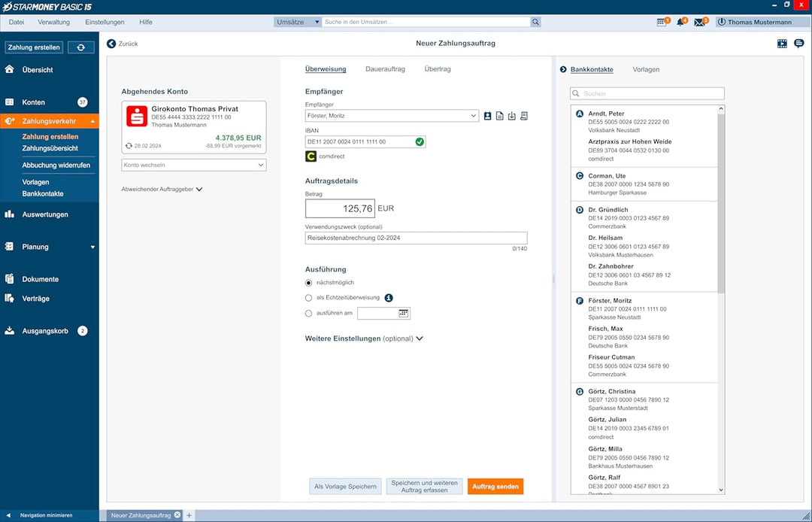The width and height of the screenshot is (812, 522).
Task: Click the search magnifier in Umsätze search
Action: click(x=535, y=23)
